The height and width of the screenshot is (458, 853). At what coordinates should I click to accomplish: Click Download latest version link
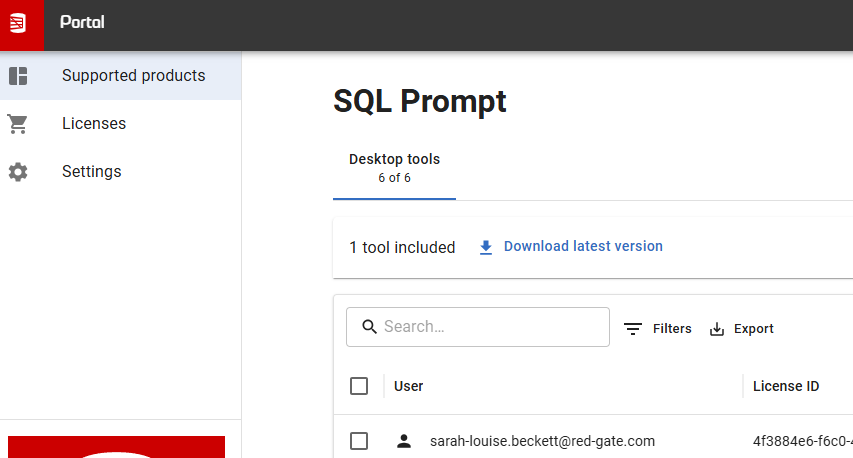(x=583, y=246)
